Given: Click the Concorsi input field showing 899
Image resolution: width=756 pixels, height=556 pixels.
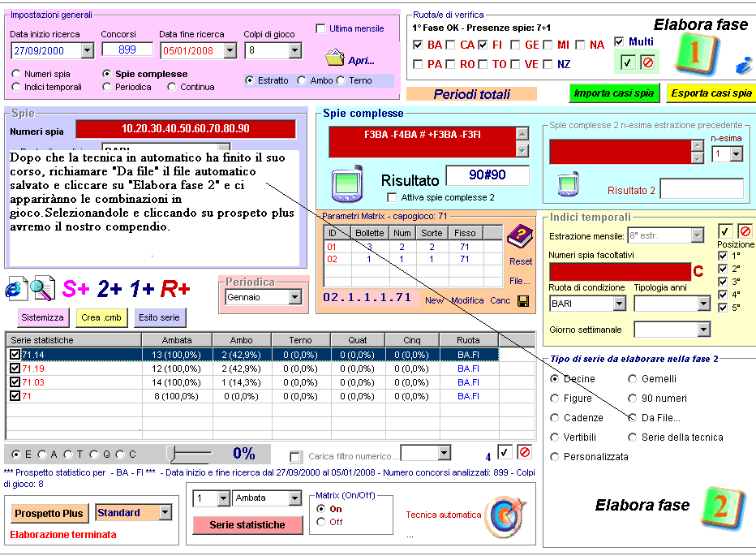Looking at the screenshot, I should coord(127,50).
